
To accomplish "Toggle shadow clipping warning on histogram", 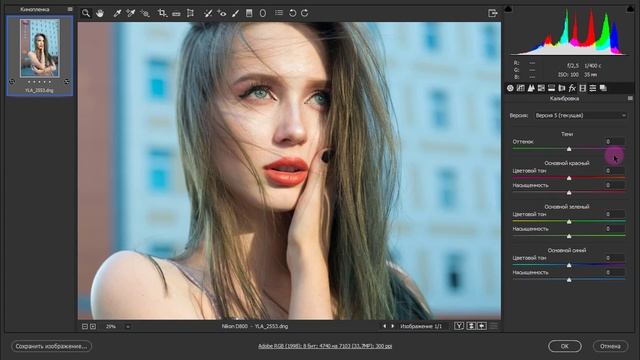I will [508, 9].
